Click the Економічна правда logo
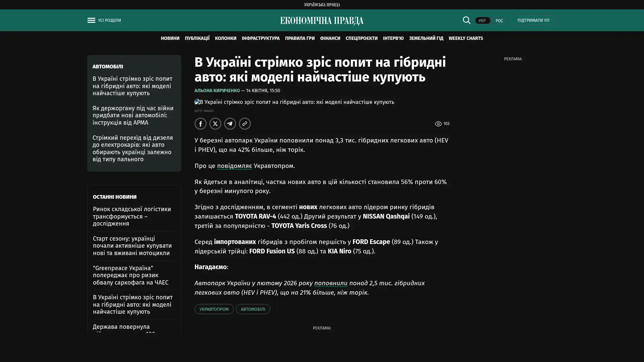This screenshot has width=644, height=362. tap(322, 21)
